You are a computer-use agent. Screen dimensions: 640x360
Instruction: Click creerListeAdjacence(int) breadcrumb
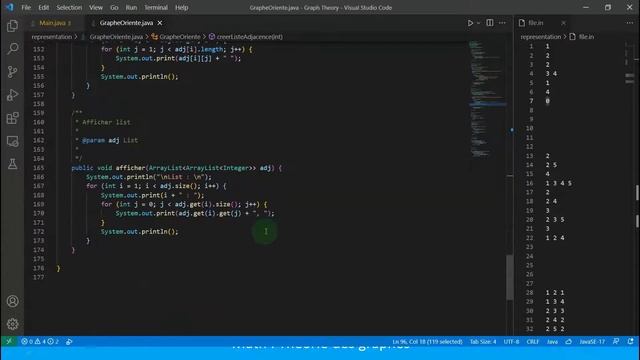pyautogui.click(x=249, y=37)
